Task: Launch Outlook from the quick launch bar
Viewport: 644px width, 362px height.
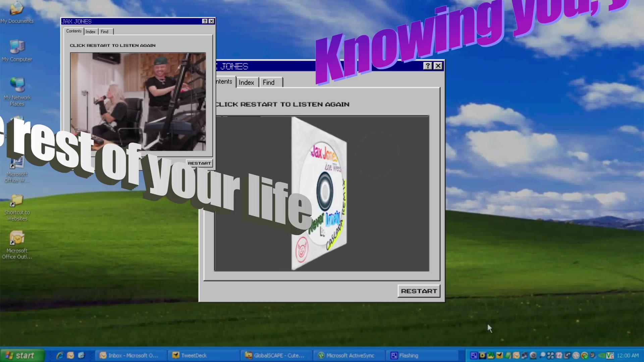Action: pos(70,355)
